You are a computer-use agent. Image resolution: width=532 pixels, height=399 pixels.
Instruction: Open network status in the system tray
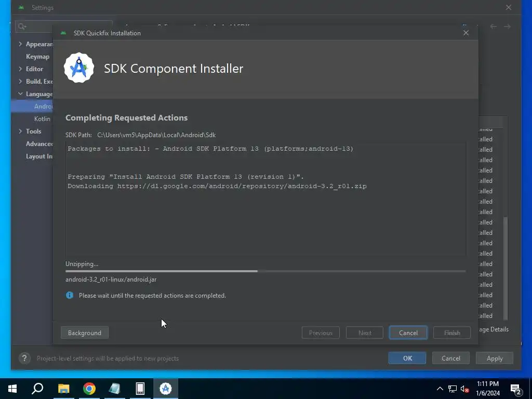tap(453, 389)
